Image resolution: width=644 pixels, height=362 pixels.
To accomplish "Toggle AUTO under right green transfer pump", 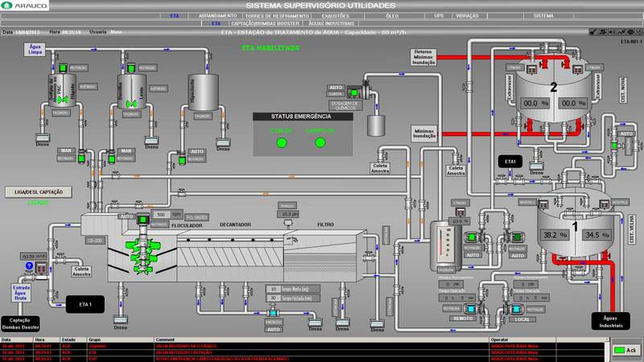I will pyautogui.click(x=518, y=256).
